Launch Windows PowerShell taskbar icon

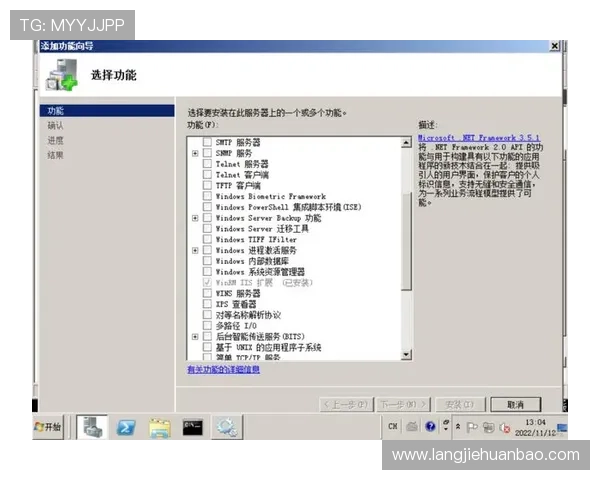point(126,427)
